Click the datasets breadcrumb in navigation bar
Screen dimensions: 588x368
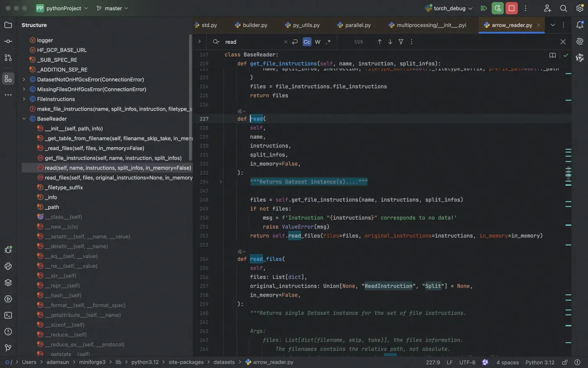(x=224, y=362)
